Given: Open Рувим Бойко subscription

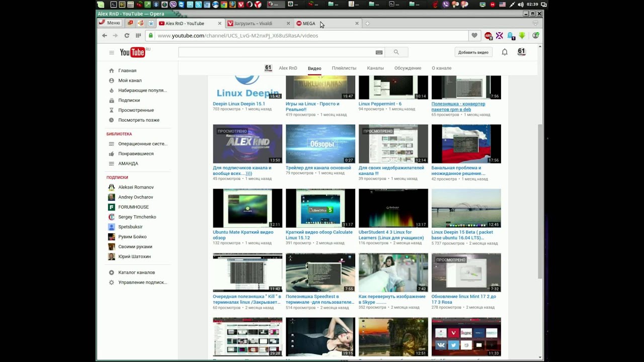Looking at the screenshot, I should click(132, 237).
